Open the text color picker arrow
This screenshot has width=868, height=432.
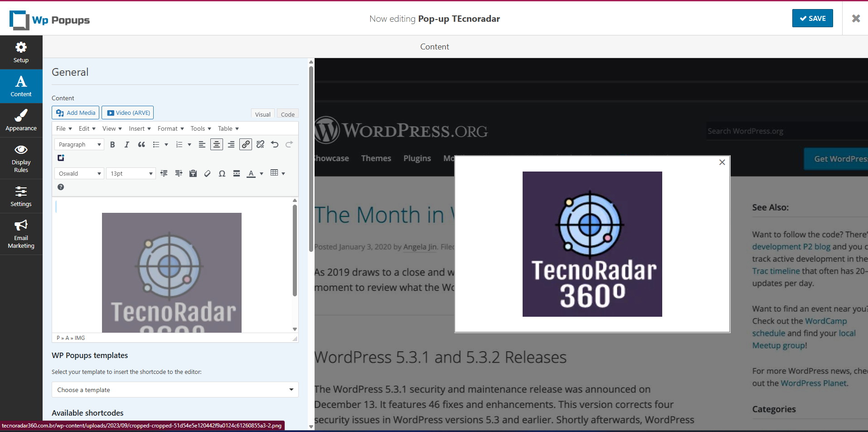(x=262, y=174)
